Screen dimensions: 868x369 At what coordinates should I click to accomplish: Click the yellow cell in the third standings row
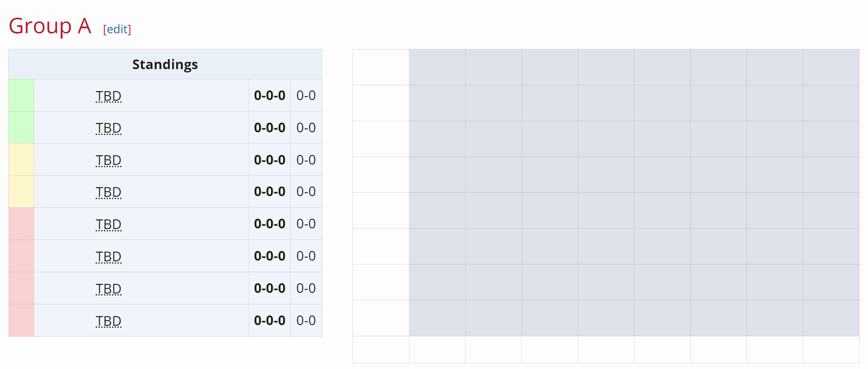(x=21, y=160)
